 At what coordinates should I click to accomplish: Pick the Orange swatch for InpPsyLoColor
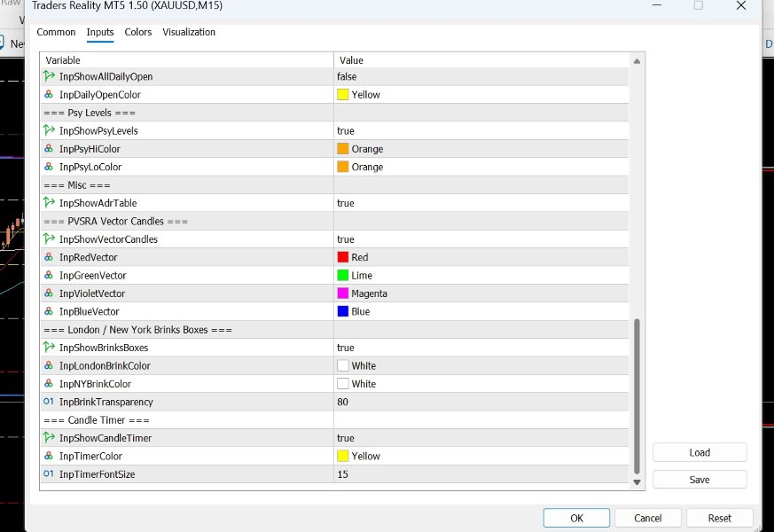tap(342, 167)
